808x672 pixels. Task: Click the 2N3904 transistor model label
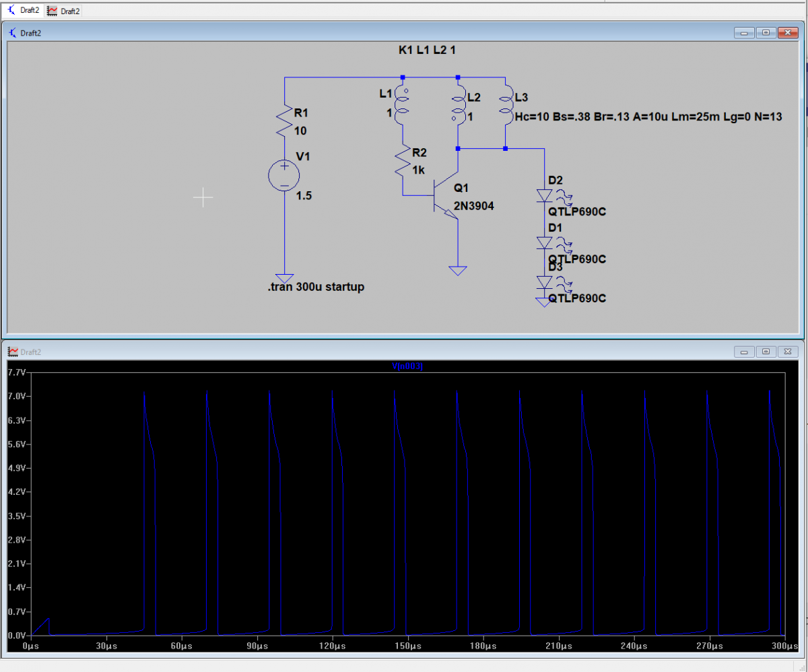(x=473, y=206)
